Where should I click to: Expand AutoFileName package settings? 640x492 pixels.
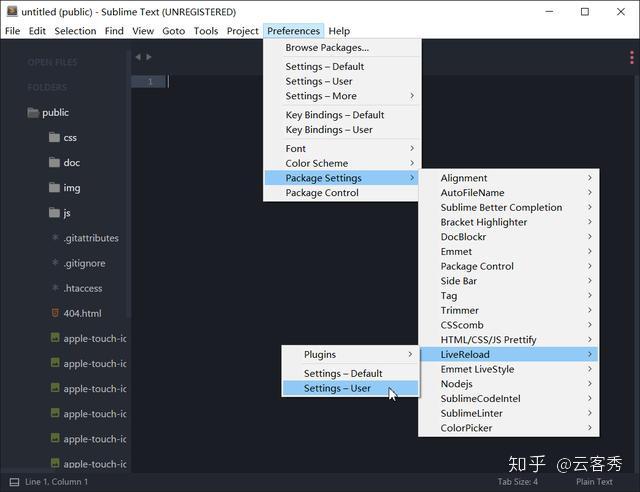(x=509, y=193)
